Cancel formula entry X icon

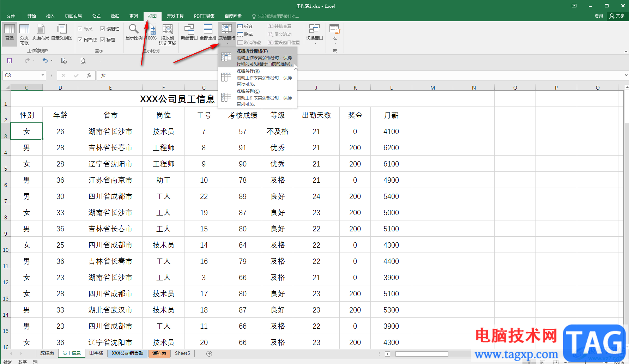coord(63,75)
